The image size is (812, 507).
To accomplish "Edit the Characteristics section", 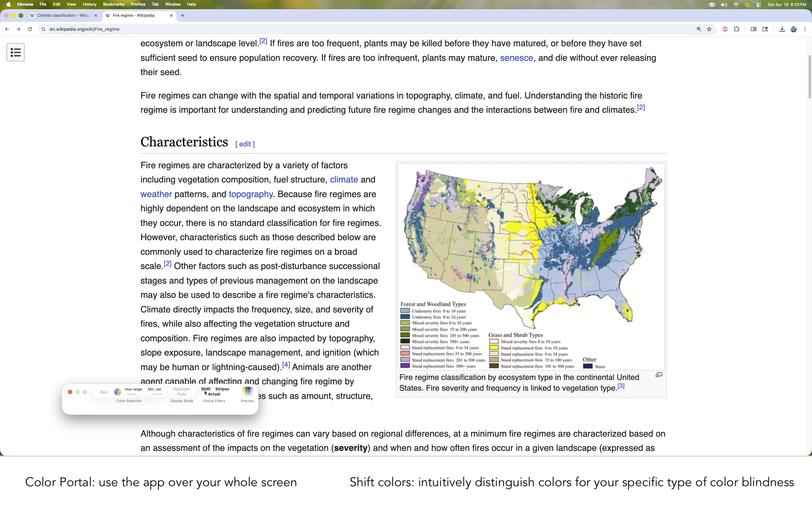I will pyautogui.click(x=245, y=144).
